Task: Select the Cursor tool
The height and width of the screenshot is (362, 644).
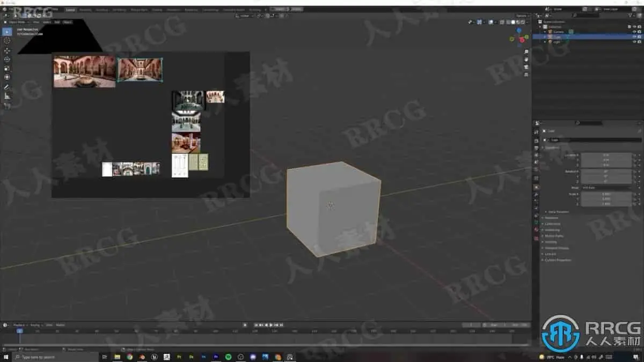Action: [7, 41]
